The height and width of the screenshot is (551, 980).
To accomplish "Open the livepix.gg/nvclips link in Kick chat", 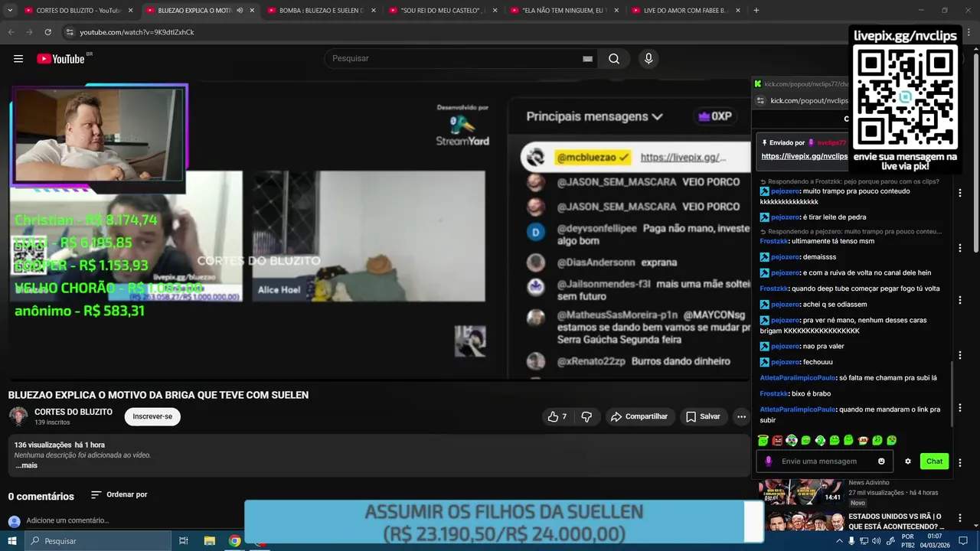I will pyautogui.click(x=804, y=156).
